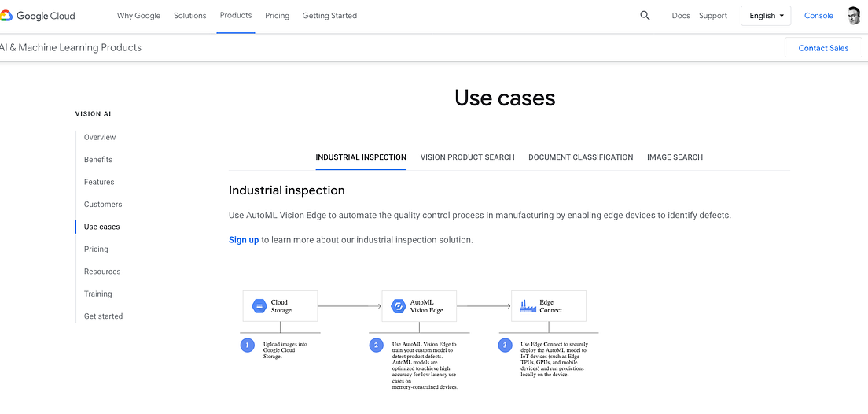Open the user profile avatar

click(855, 16)
